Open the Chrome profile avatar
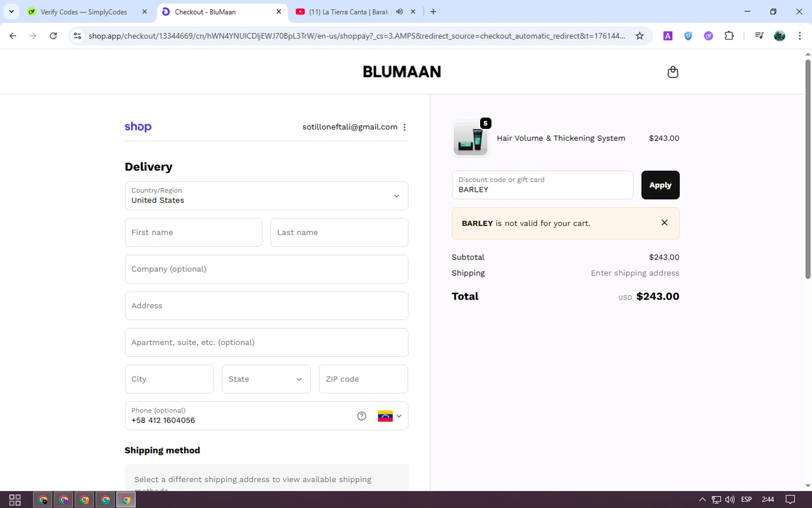Screen dimensions: 812x508 coord(780,36)
